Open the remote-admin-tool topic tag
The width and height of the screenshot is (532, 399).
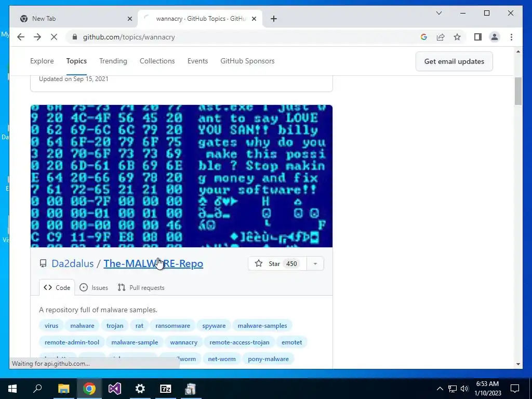72,342
